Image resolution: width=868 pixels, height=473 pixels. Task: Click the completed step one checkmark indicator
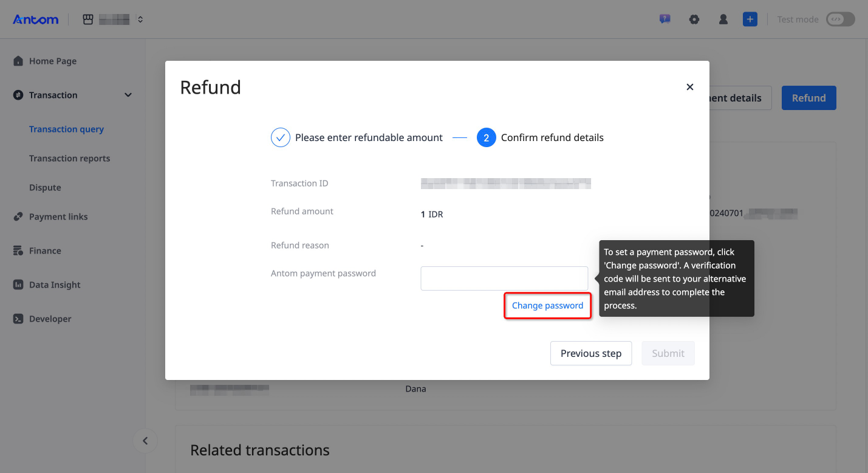(x=280, y=137)
